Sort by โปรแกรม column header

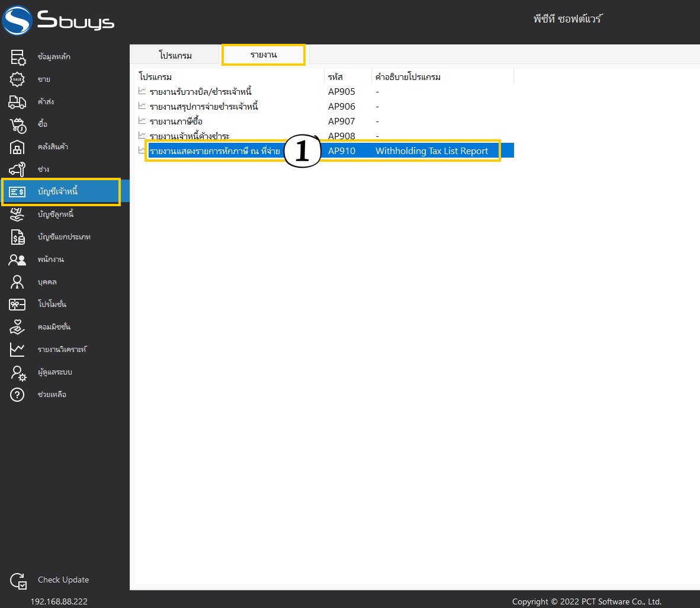[155, 77]
